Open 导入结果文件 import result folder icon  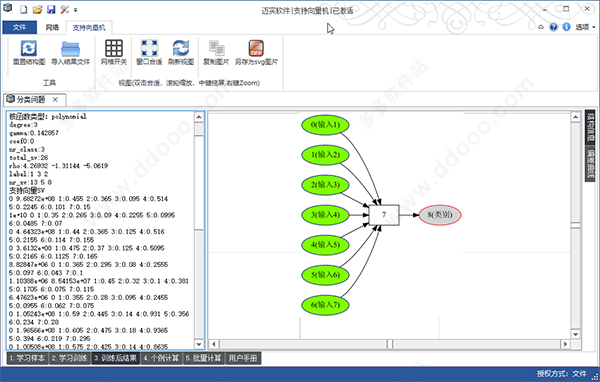pyautogui.click(x=70, y=49)
